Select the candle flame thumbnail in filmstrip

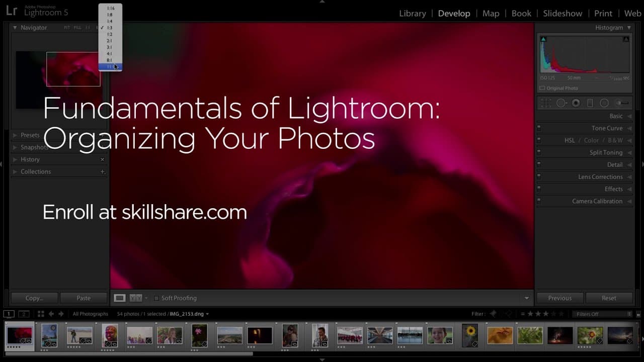pyautogui.click(x=260, y=335)
